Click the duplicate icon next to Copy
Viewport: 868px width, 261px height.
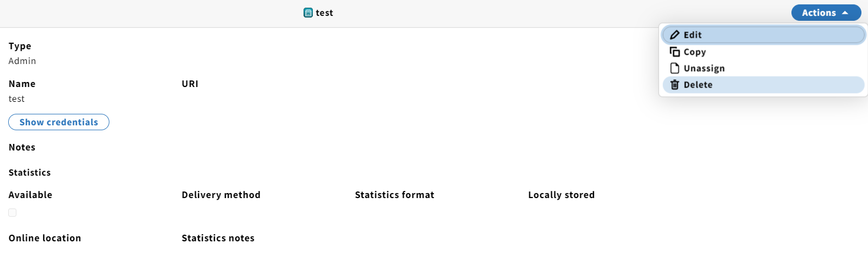tap(675, 52)
